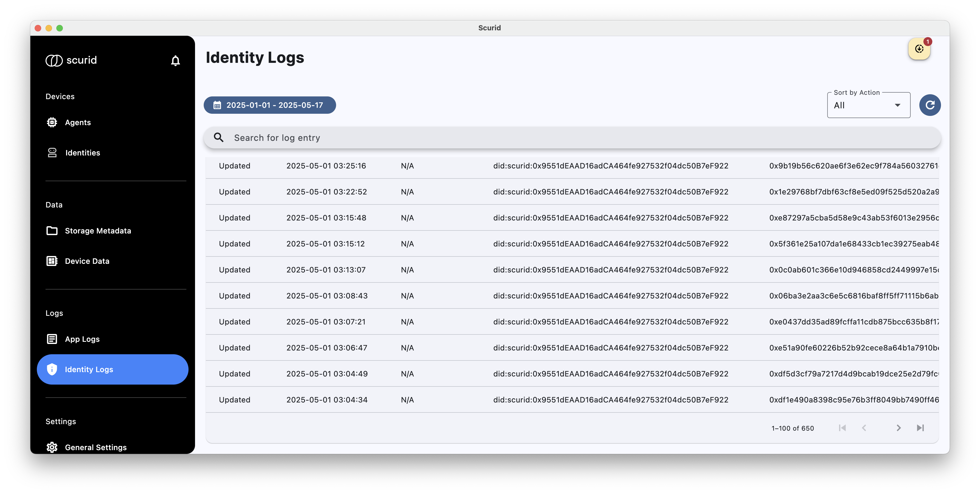Select log row timestamped 03:15:48
This screenshot has width=980, height=494.
(x=572, y=217)
